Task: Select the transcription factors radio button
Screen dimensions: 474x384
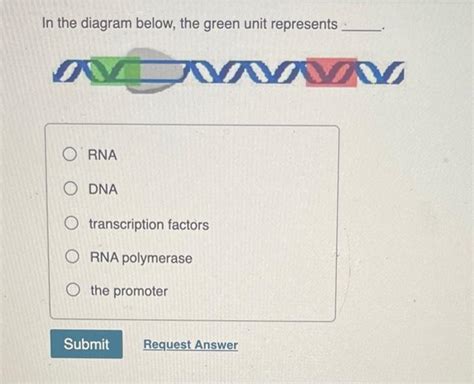Action: pyautogui.click(x=71, y=223)
